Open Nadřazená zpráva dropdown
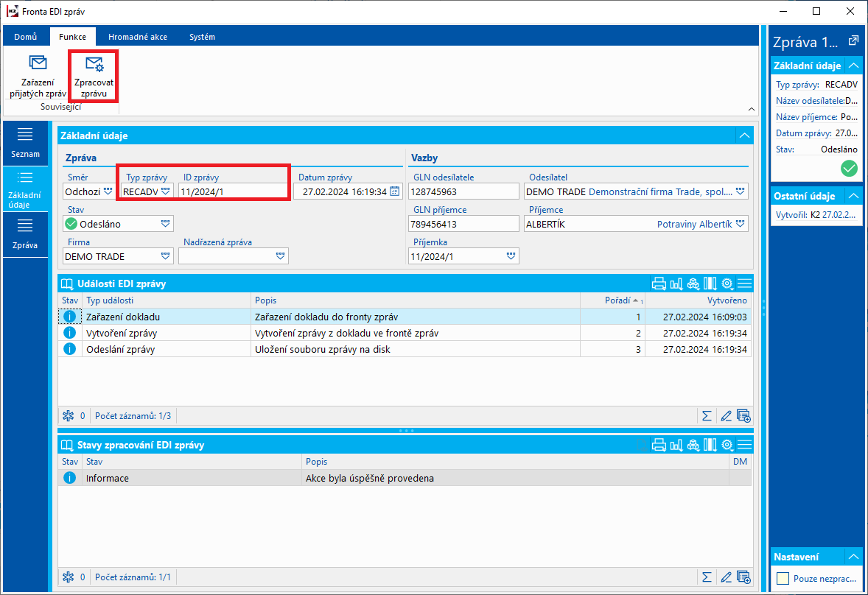The height and width of the screenshot is (595, 868). coord(280,256)
